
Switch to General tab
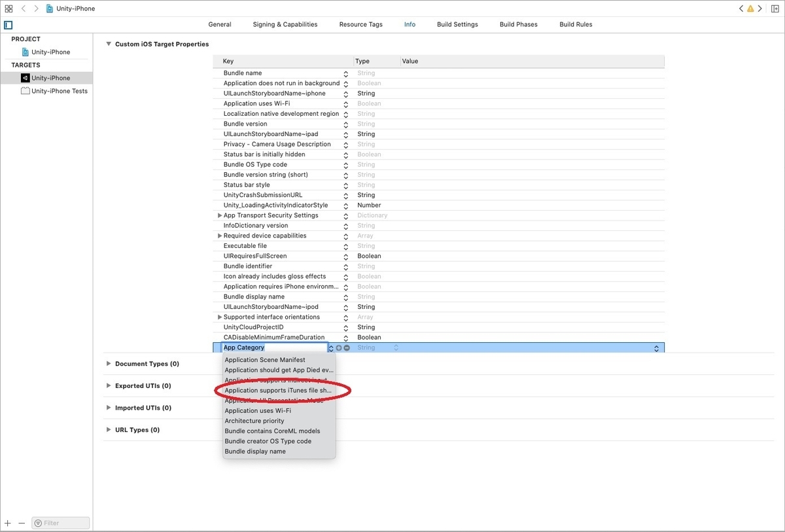pos(220,24)
